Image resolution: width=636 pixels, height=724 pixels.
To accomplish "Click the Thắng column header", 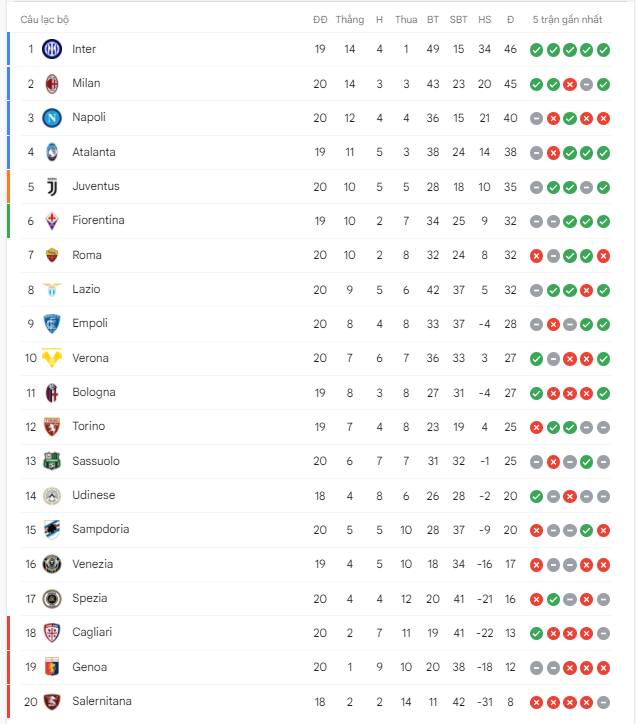I will pyautogui.click(x=350, y=19).
